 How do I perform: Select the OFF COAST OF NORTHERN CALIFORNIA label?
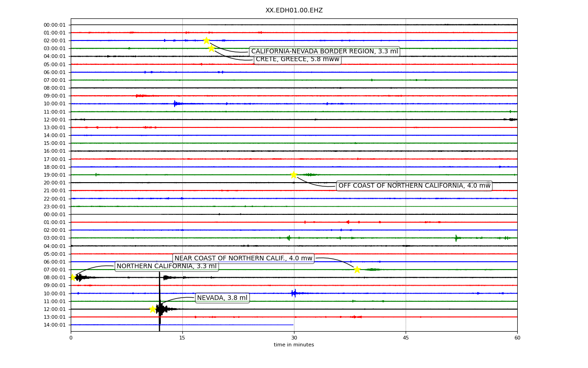click(414, 186)
